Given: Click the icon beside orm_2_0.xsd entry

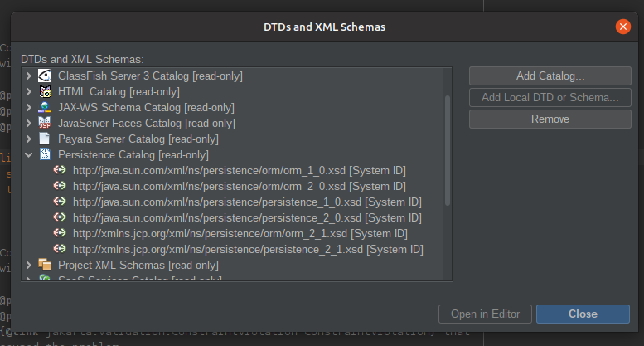Looking at the screenshot, I should coord(60,185).
